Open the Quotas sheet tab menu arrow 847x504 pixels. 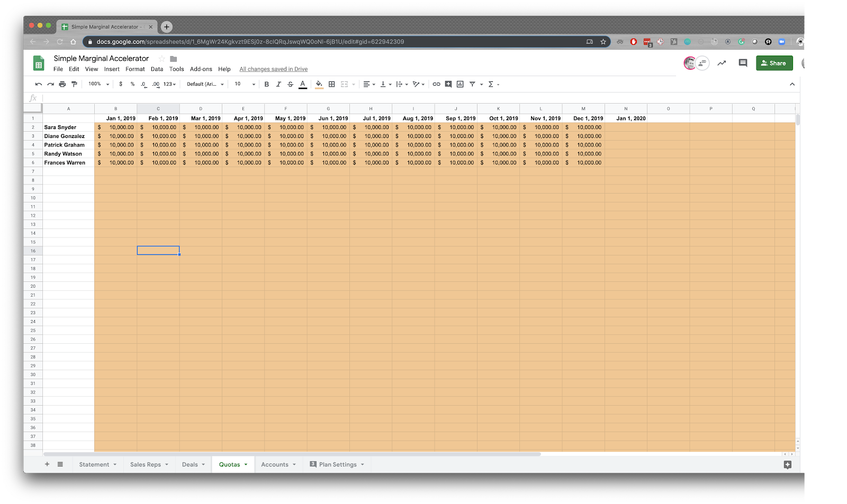coord(246,464)
